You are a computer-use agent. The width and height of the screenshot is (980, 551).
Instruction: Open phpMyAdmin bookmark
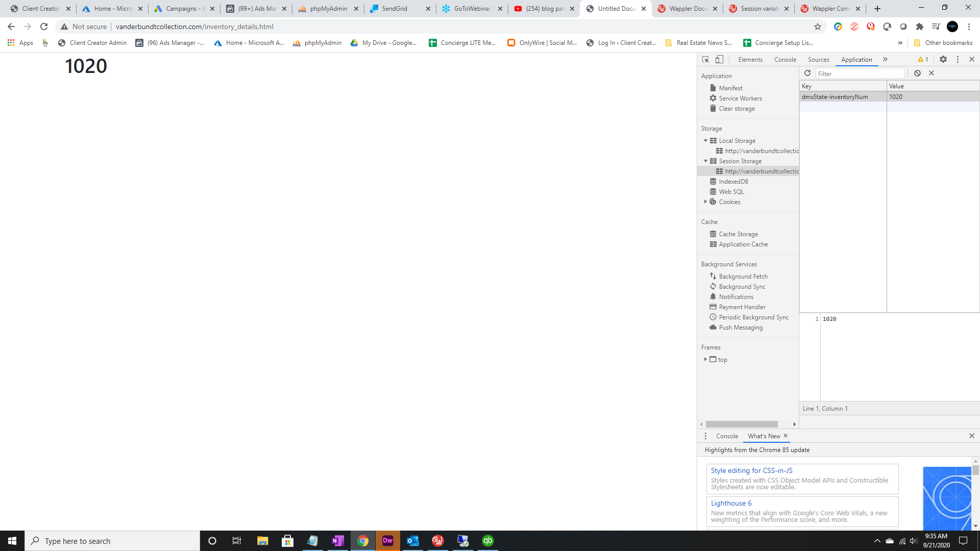[317, 43]
